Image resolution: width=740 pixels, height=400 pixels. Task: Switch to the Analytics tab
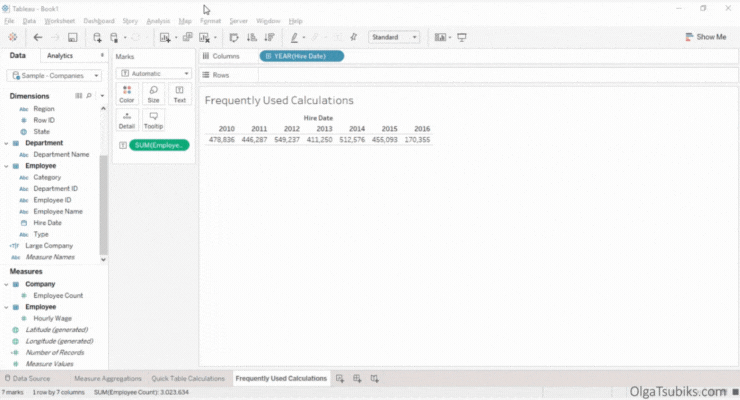60,56
